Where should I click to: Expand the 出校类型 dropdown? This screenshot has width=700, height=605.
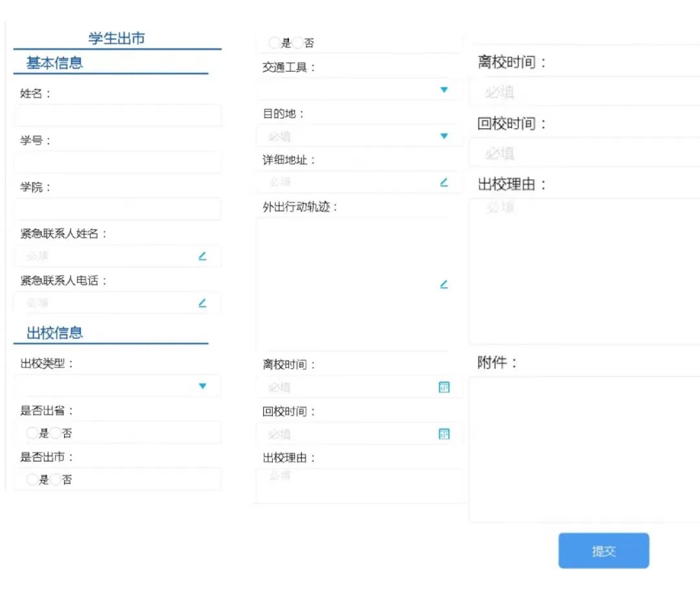click(202, 386)
